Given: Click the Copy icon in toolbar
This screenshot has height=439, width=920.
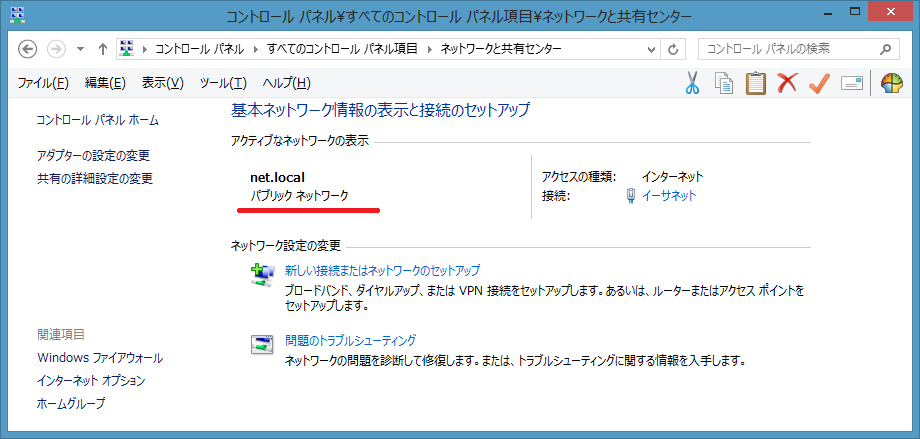Looking at the screenshot, I should [724, 84].
